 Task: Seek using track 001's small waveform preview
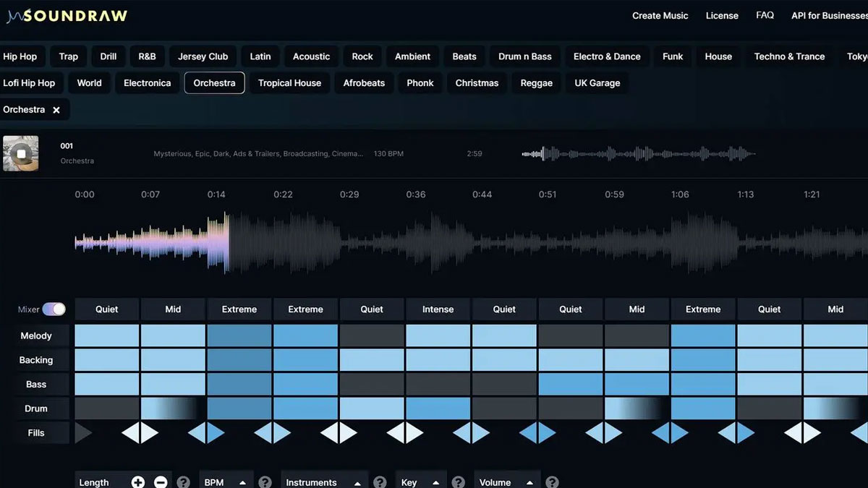(x=639, y=153)
